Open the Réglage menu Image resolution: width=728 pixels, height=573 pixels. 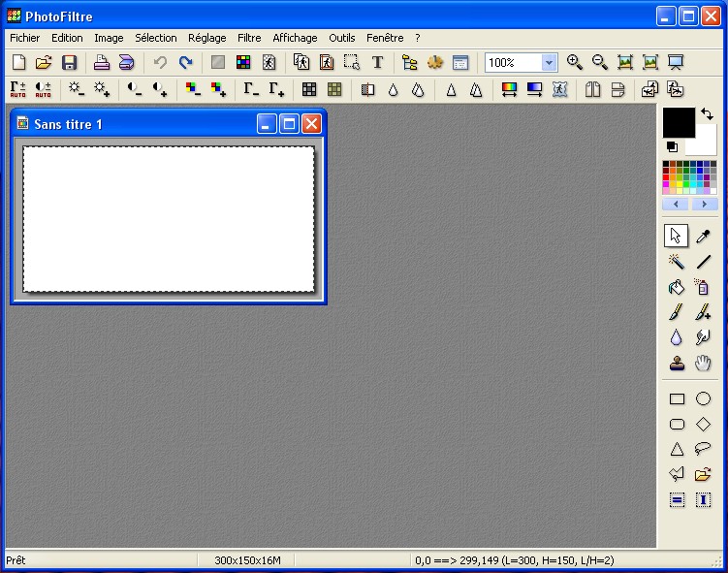pyautogui.click(x=207, y=38)
